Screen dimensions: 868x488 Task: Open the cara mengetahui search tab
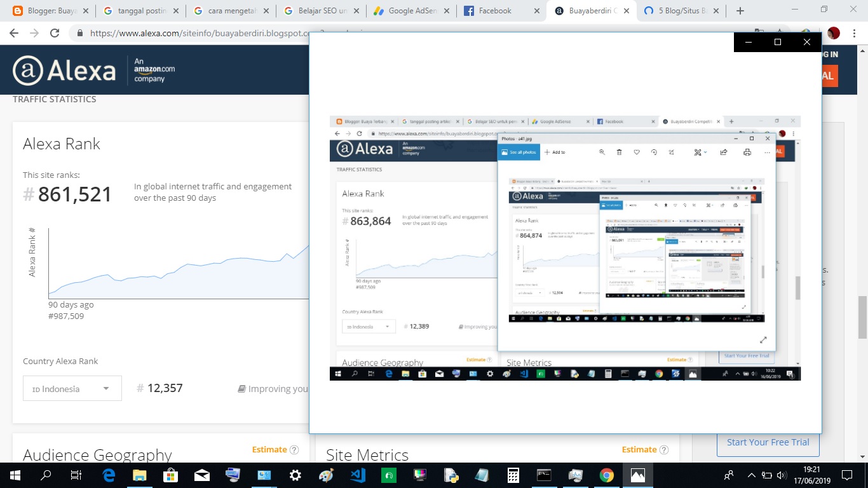[x=232, y=11]
